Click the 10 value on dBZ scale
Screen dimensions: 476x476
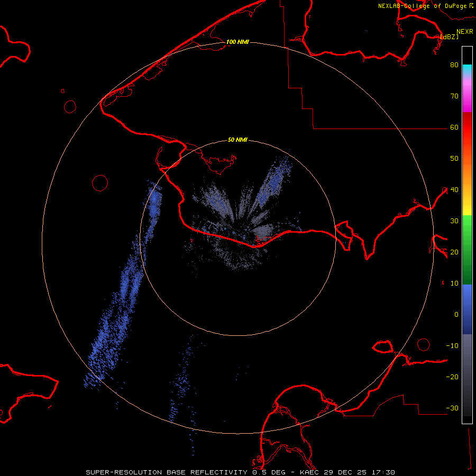point(454,283)
